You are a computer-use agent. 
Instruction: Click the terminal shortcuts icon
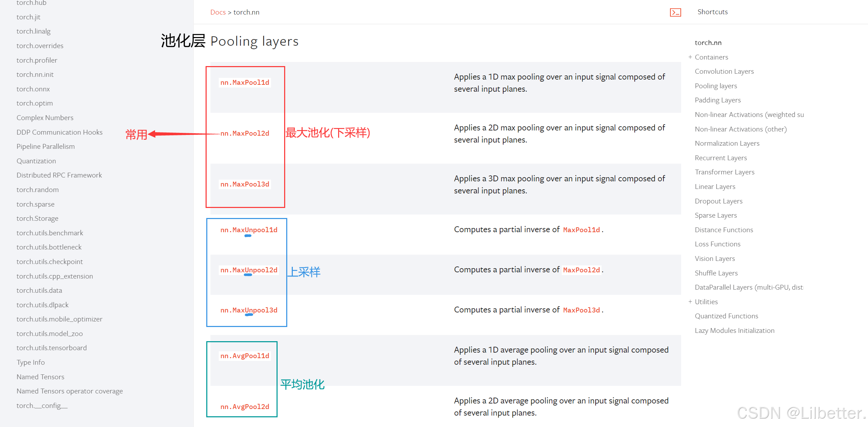[x=675, y=12]
